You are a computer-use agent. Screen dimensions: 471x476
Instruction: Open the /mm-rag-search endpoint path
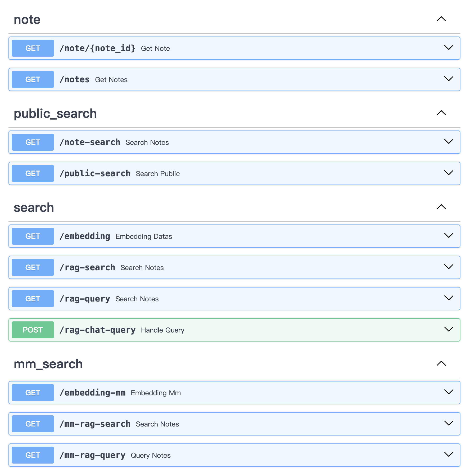pos(95,424)
